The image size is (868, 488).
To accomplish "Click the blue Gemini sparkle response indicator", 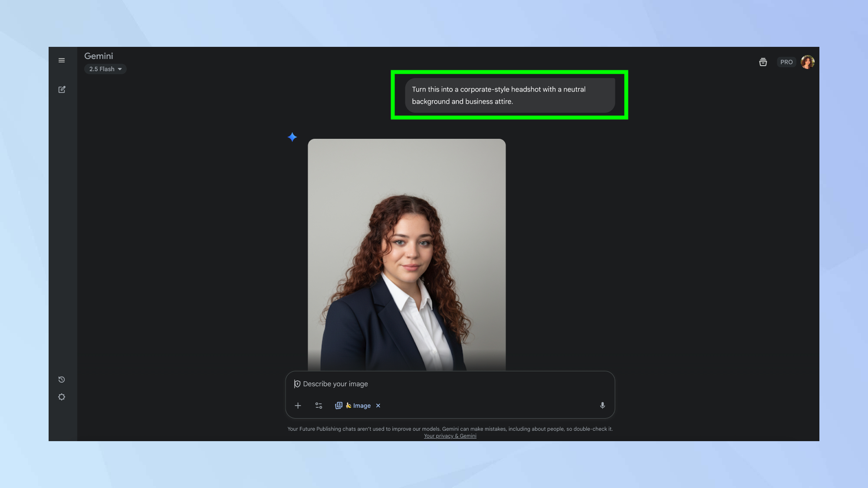I will pyautogui.click(x=292, y=137).
